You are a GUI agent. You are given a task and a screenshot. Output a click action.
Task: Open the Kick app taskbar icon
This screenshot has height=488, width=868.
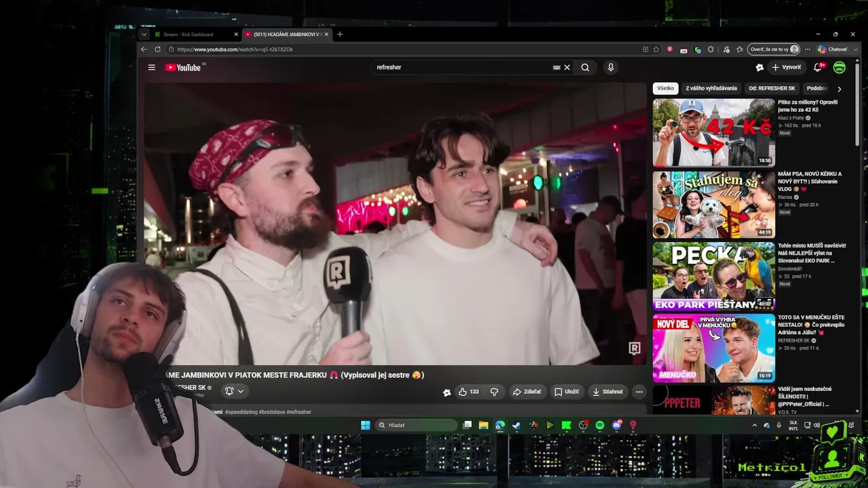pyautogui.click(x=566, y=426)
